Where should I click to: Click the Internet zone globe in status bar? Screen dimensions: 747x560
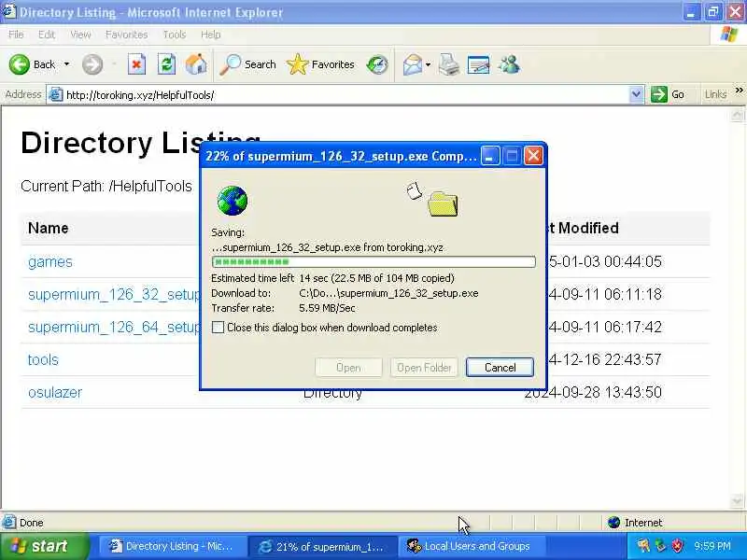pos(614,523)
